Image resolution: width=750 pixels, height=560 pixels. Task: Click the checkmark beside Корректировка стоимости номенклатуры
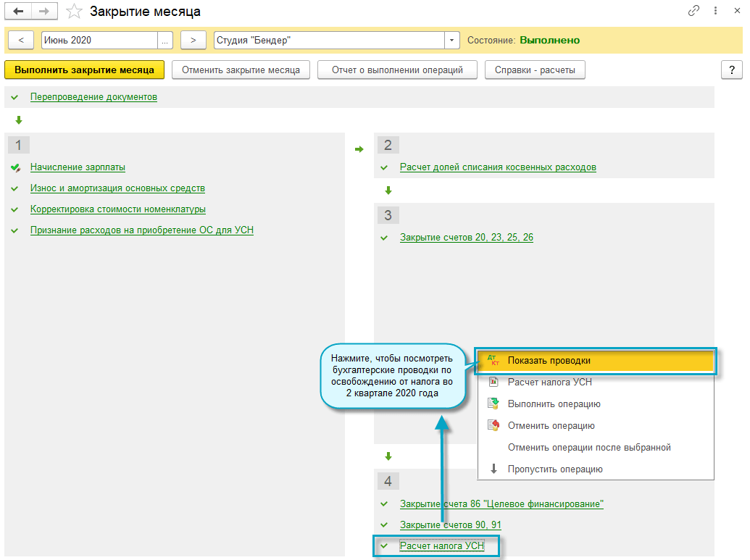tap(14, 210)
